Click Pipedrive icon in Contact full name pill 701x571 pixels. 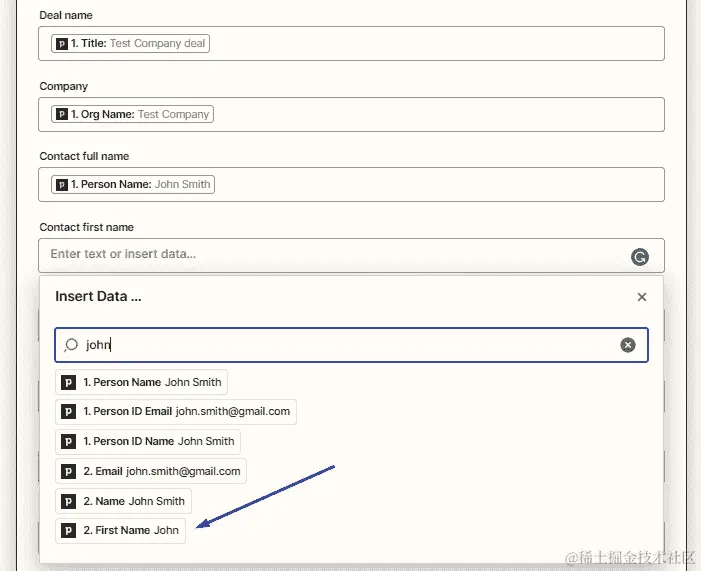click(x=62, y=184)
